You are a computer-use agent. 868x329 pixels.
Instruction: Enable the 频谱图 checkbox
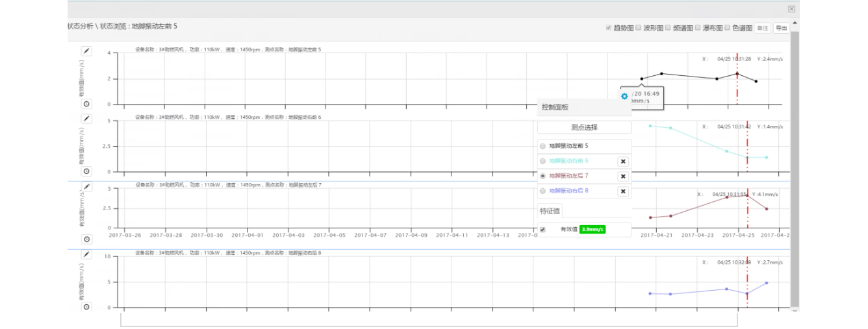point(668,28)
